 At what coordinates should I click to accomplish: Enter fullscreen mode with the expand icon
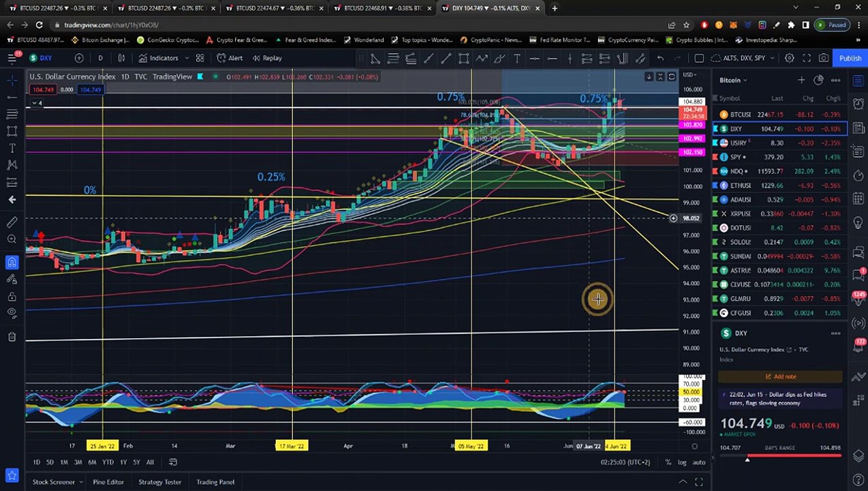tap(807, 58)
